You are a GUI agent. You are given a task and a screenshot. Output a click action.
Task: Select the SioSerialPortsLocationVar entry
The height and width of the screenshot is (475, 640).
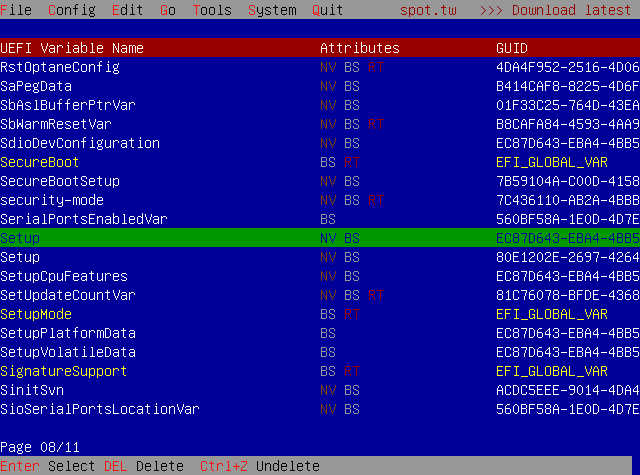click(100, 409)
